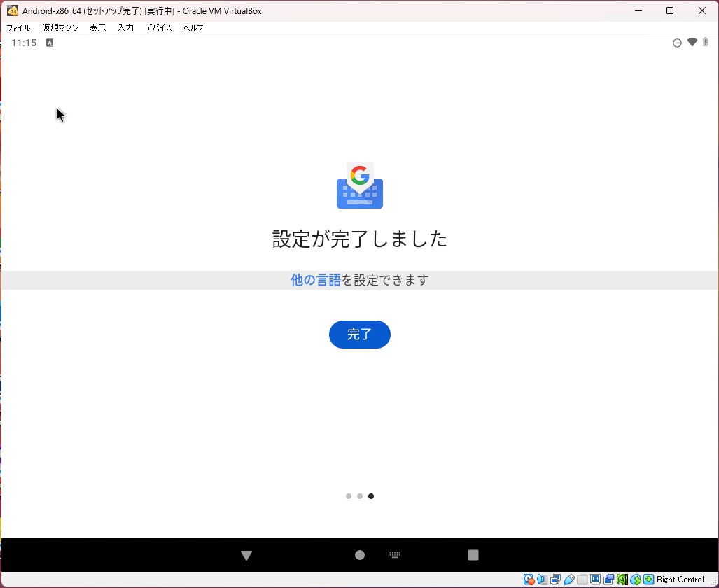Click the keyboard capture green arrow icon

point(649,580)
